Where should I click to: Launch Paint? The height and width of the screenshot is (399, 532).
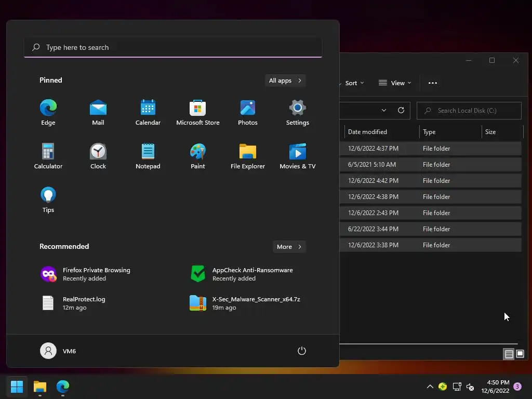198,156
